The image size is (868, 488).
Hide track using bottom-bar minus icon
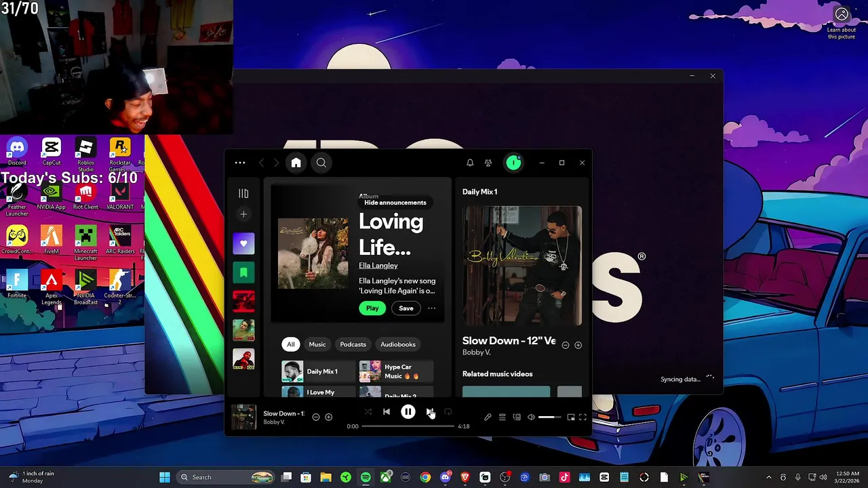click(316, 418)
